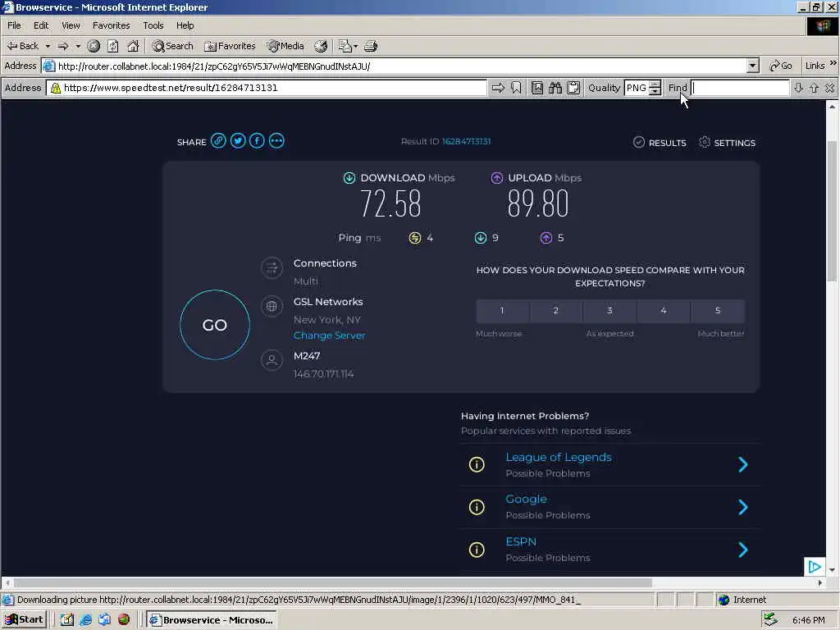Click the binoculars find icon
Image resolution: width=840 pixels, height=630 pixels.
pos(555,88)
